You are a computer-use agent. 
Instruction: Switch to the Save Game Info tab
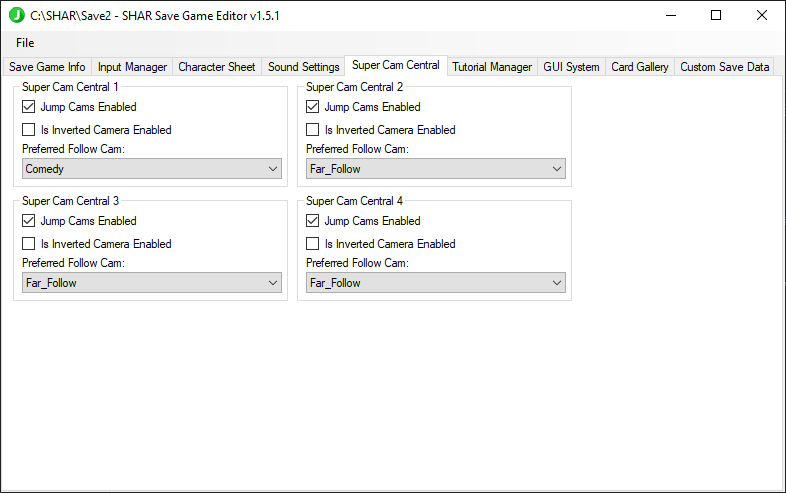(x=47, y=67)
